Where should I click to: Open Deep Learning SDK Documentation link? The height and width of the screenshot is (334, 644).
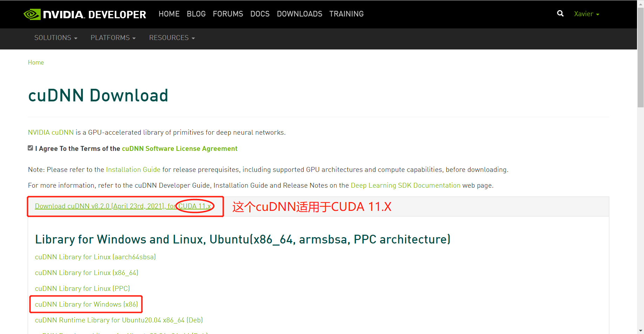click(x=405, y=186)
